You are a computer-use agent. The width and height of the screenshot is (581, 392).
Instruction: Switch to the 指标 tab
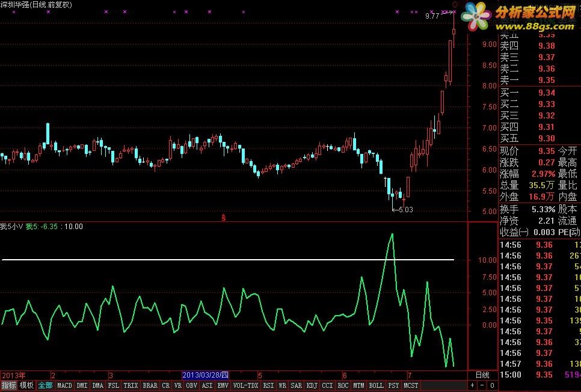8,385
